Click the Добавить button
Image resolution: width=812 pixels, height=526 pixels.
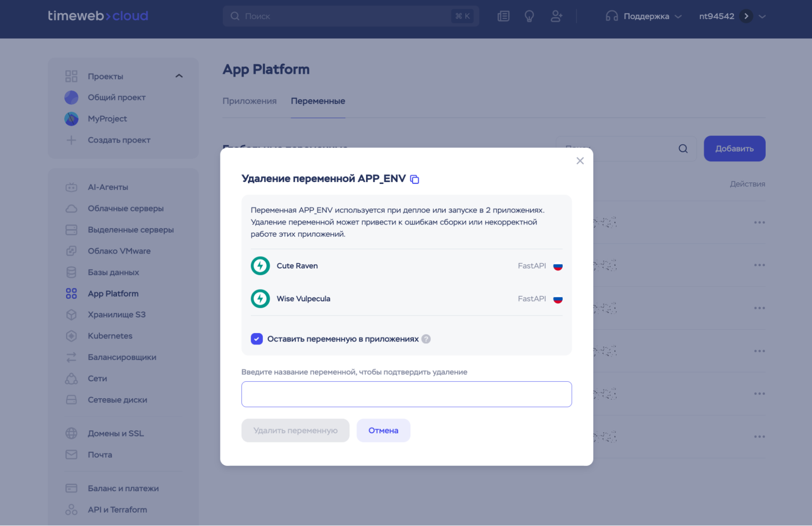coord(734,149)
